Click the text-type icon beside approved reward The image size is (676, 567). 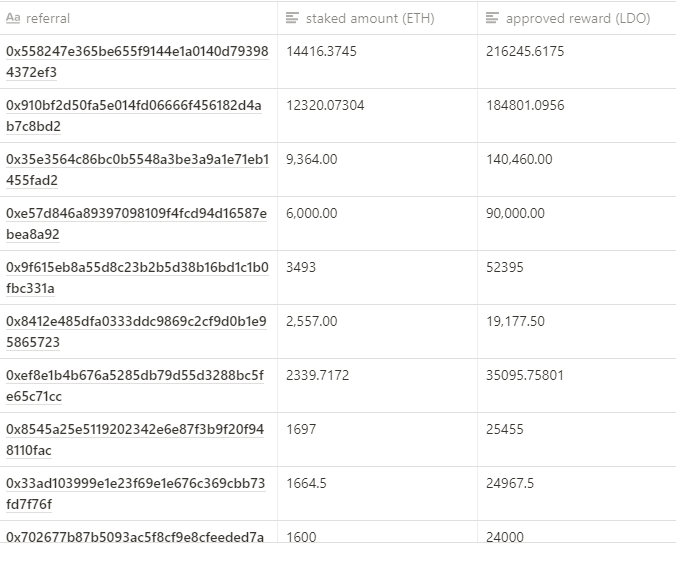tap(492, 18)
